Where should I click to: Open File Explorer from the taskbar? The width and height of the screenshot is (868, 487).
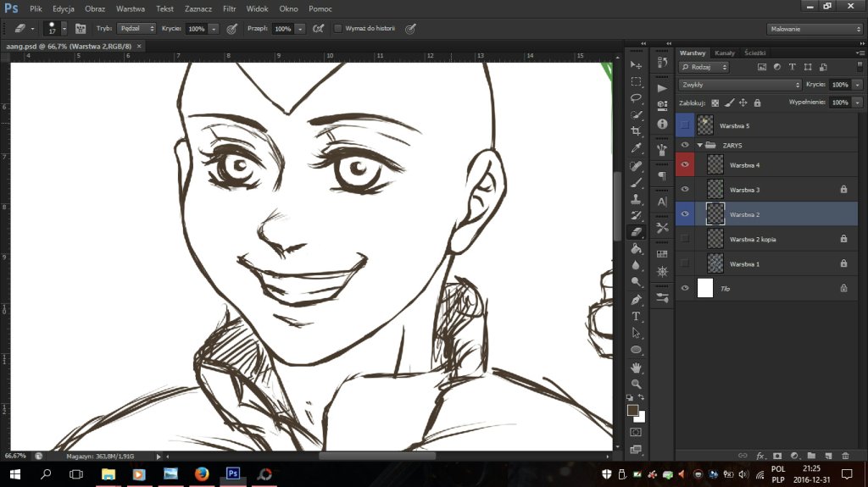tap(108, 474)
